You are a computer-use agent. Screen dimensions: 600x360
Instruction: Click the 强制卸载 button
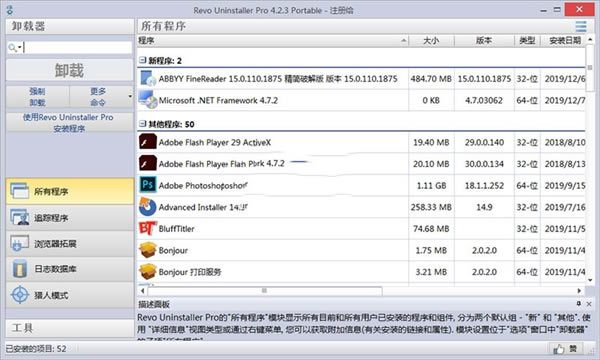(x=38, y=96)
